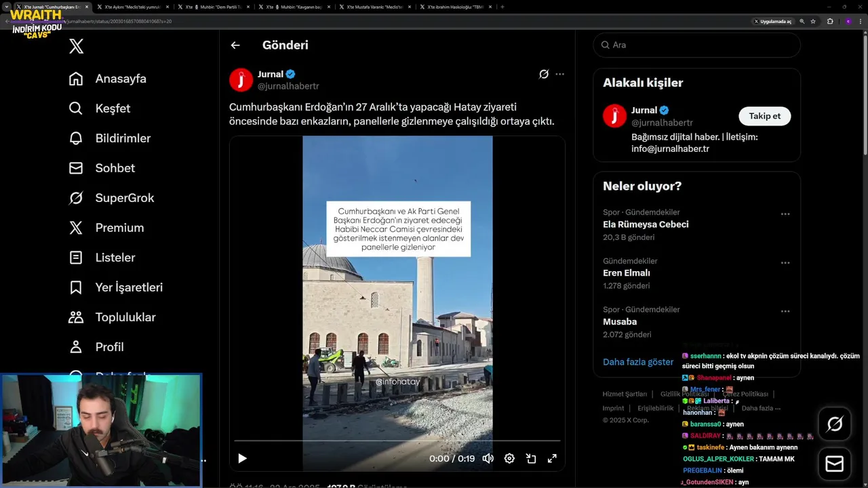The height and width of the screenshot is (488, 868).
Task: Open more options for Musaba trend
Action: 785,311
